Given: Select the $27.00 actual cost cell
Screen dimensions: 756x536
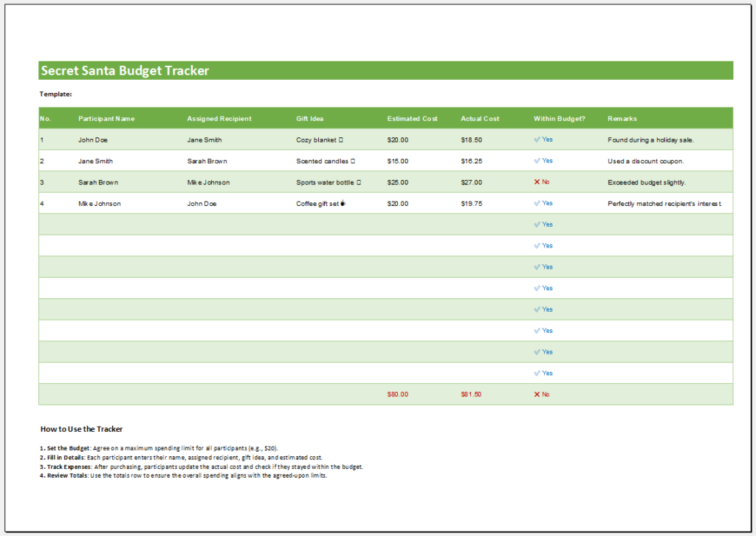Looking at the screenshot, I should tap(472, 182).
